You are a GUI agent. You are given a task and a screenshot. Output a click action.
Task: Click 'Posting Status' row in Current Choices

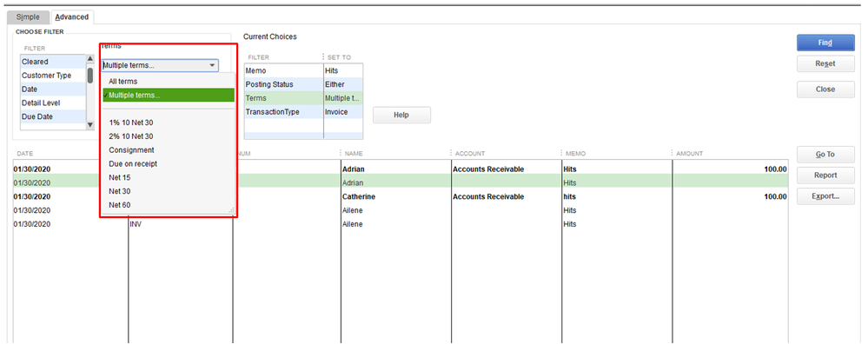303,84
